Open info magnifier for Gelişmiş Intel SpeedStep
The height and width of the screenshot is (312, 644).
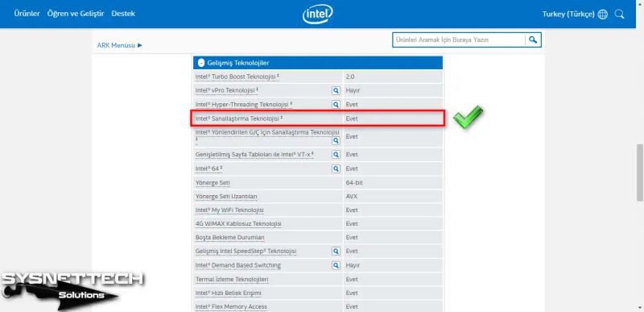tap(336, 252)
